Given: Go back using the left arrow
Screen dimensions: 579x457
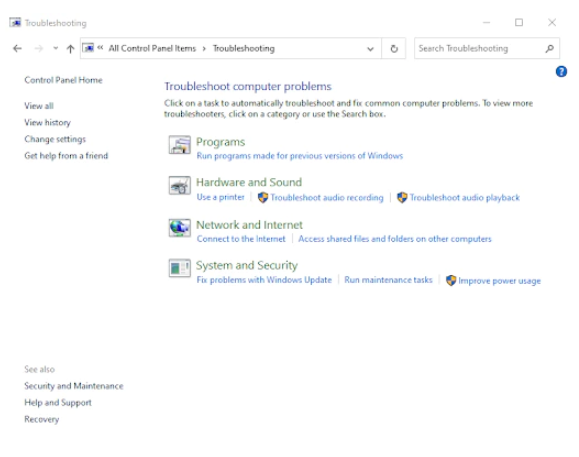Looking at the screenshot, I should click(17, 48).
